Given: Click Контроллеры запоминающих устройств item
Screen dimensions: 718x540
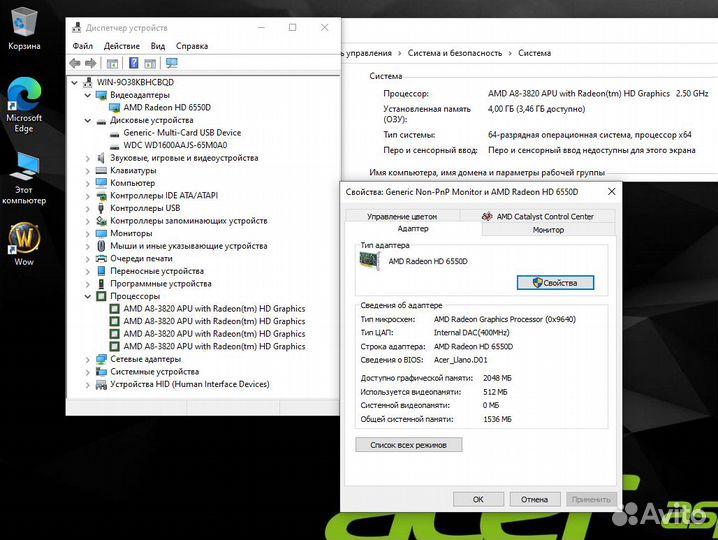Looking at the screenshot, I should coord(189,221).
